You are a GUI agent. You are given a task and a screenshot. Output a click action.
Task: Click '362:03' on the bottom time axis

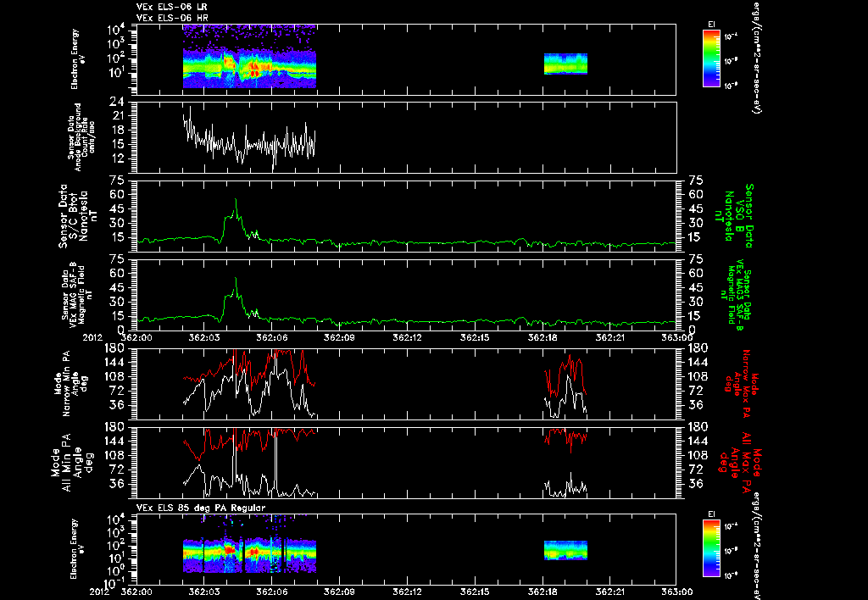coord(203,592)
